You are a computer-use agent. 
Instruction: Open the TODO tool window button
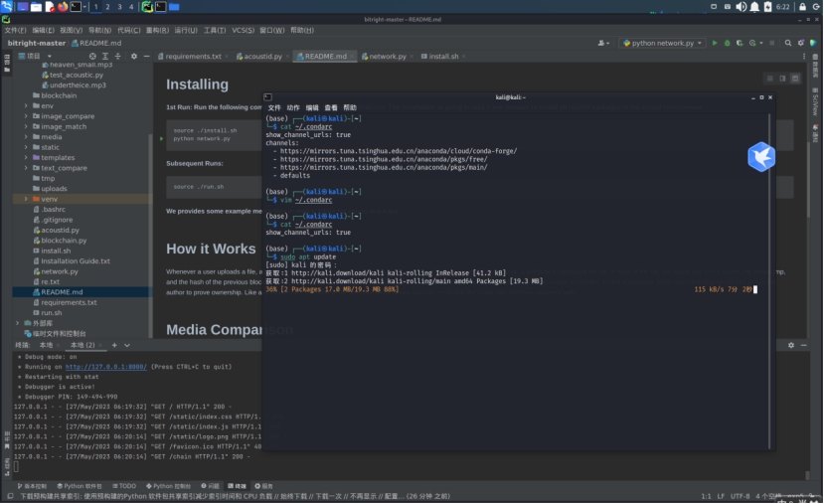click(x=123, y=486)
